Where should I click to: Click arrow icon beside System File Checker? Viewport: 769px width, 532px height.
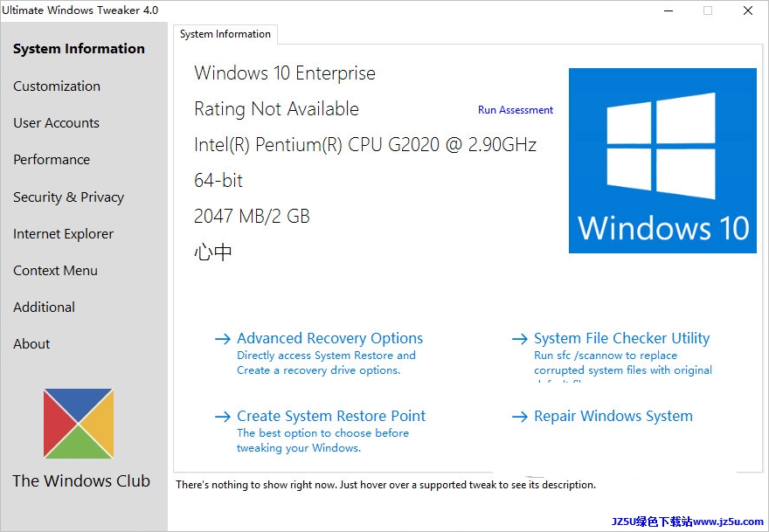(519, 339)
